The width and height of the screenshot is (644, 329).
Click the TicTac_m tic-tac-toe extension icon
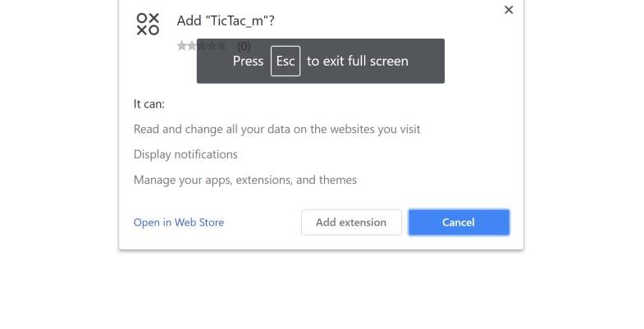148,24
